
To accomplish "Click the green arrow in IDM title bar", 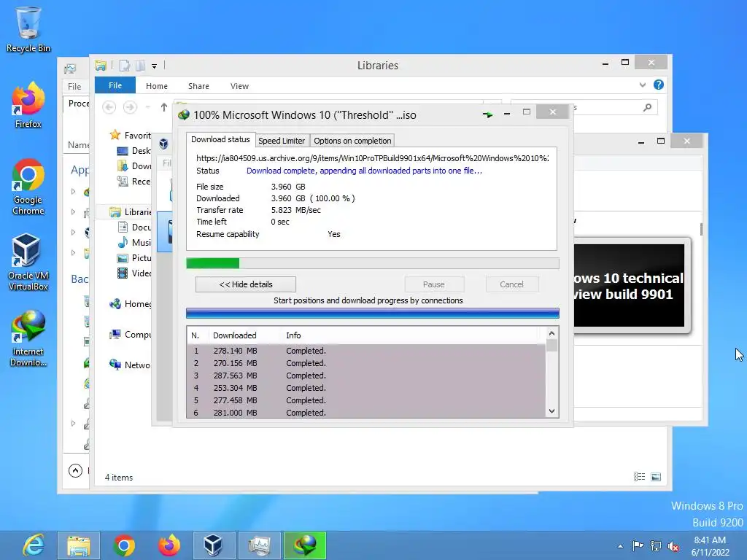I will coord(487,114).
